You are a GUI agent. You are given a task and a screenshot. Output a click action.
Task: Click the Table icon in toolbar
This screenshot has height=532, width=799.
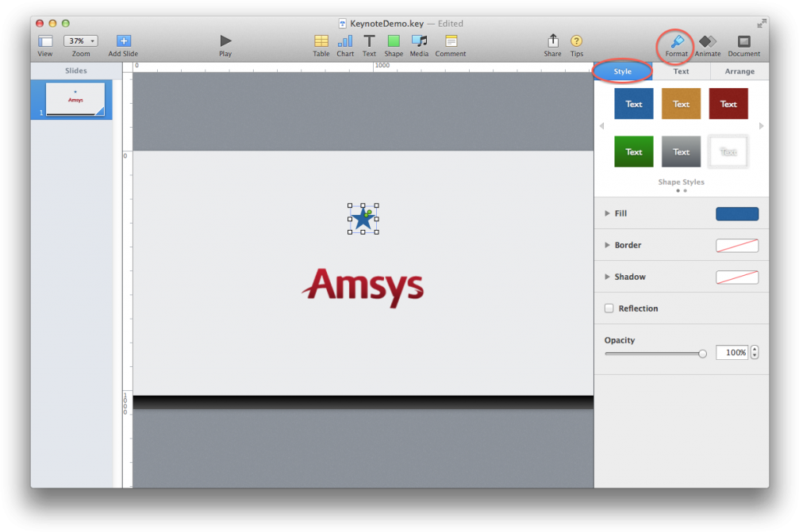[x=321, y=41]
